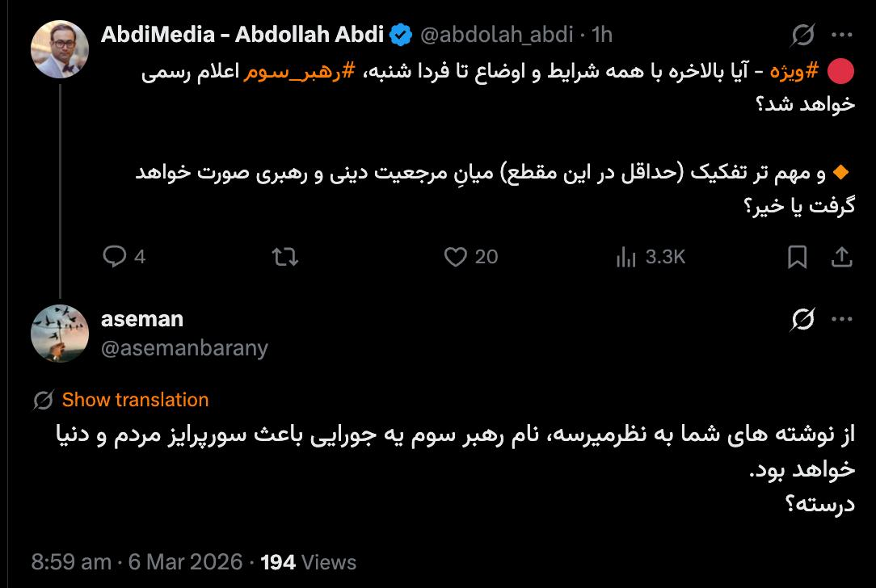Share AbdiMedia's post
Viewport: 876px width, 588px height.
(x=841, y=257)
